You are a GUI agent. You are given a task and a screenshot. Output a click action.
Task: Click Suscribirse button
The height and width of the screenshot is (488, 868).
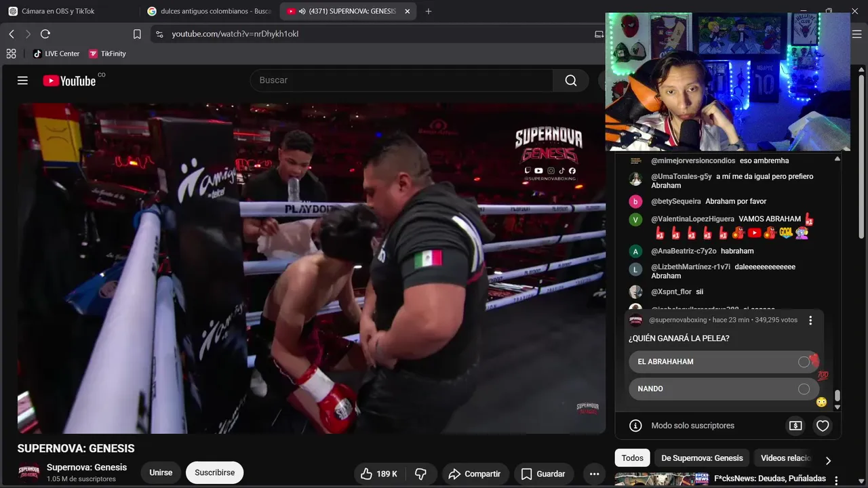pos(215,472)
